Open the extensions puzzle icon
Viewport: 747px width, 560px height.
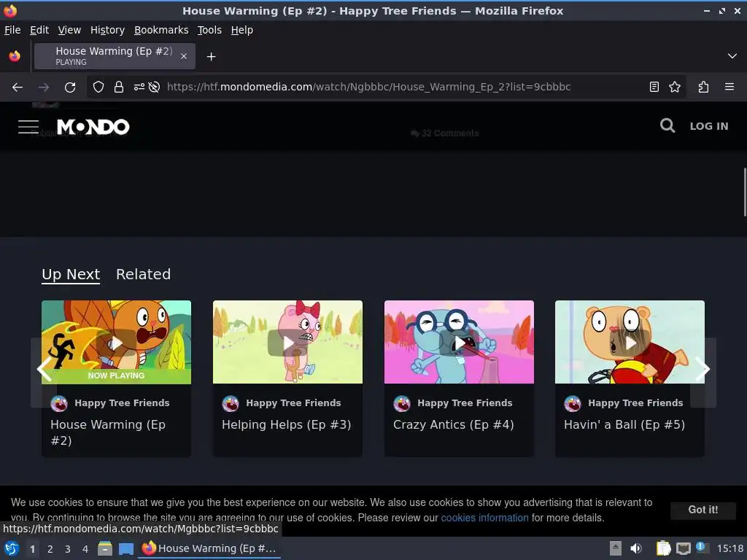(704, 87)
